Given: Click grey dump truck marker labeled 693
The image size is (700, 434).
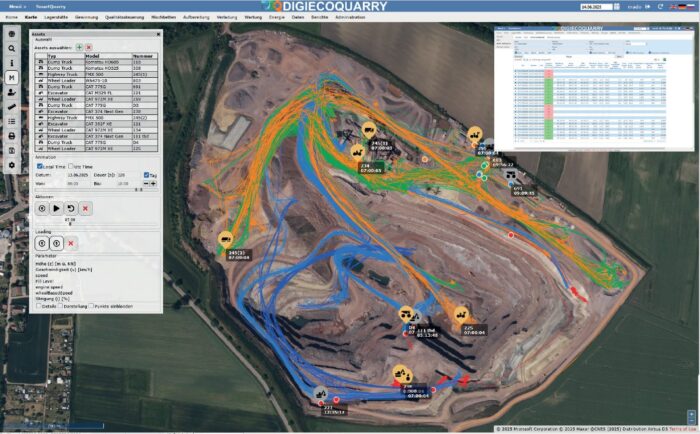Looking at the screenshot, I should tap(511, 175).
